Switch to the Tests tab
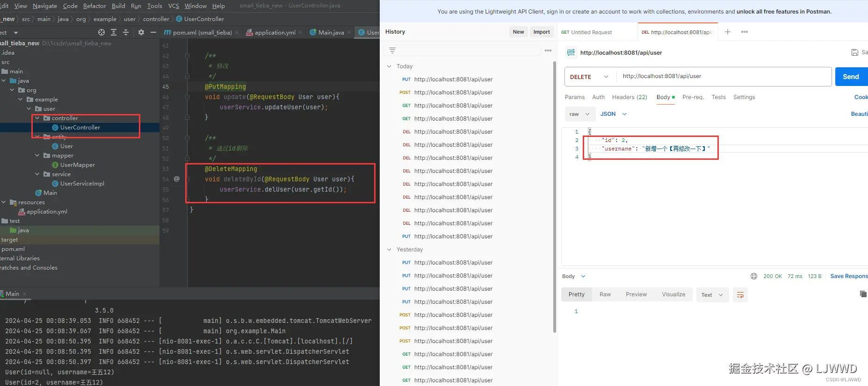Image resolution: width=868 pixels, height=386 pixels. pyautogui.click(x=719, y=97)
